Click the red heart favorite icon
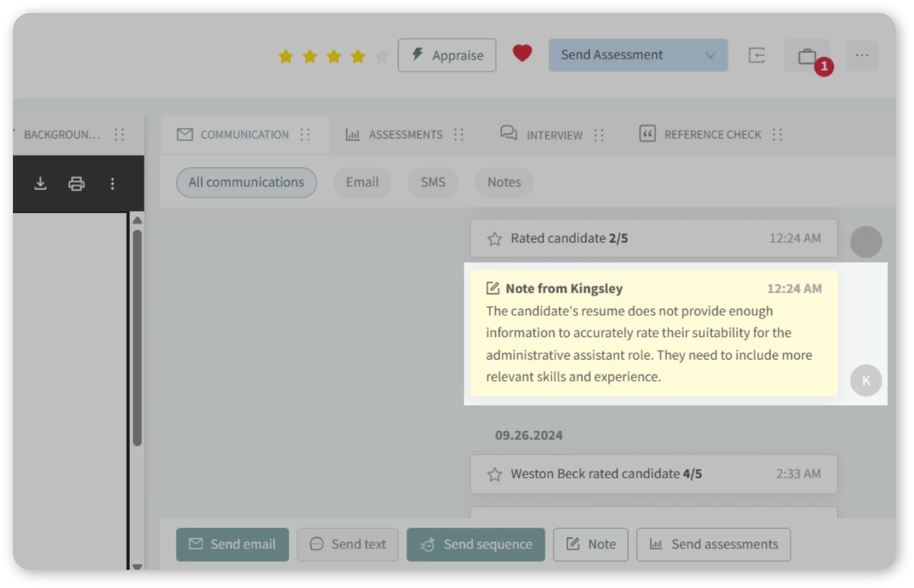 tap(522, 53)
